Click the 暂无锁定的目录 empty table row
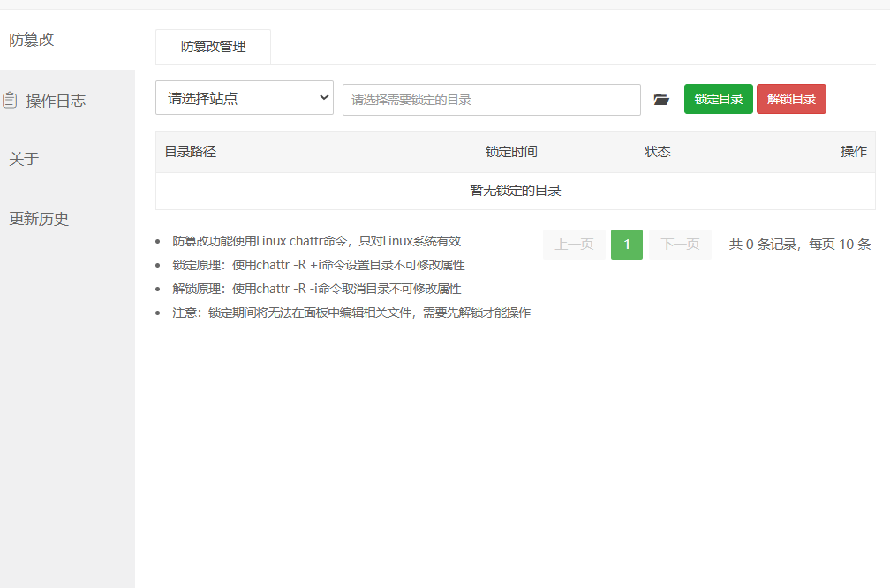This screenshot has height=588, width=890. [516, 191]
